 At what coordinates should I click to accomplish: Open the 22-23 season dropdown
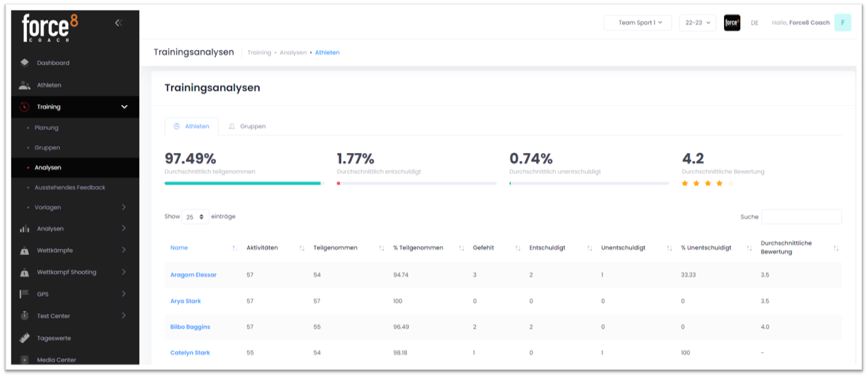(x=697, y=23)
